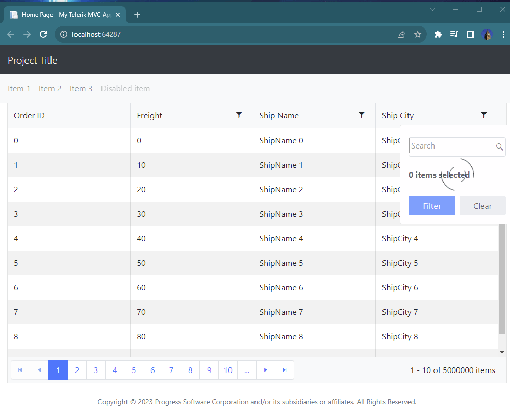Open Order ID 0 link
Viewport: 510px width, 420px height.
click(15, 140)
